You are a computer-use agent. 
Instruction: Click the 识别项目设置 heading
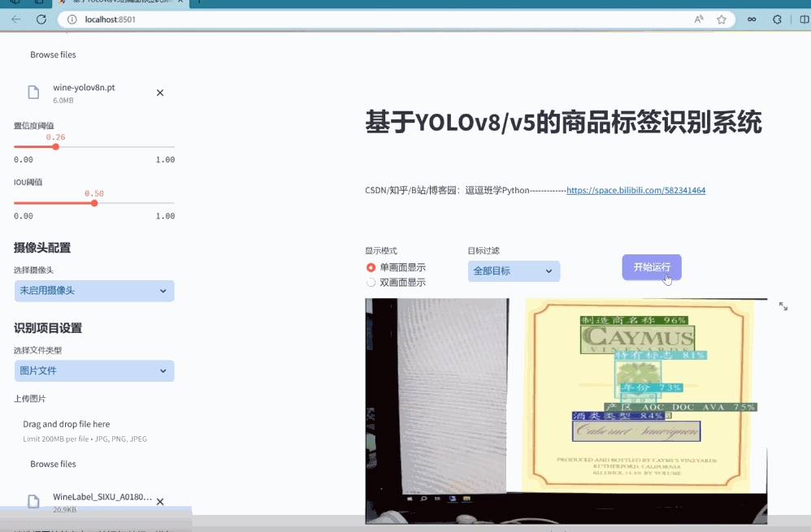pyautogui.click(x=48, y=328)
